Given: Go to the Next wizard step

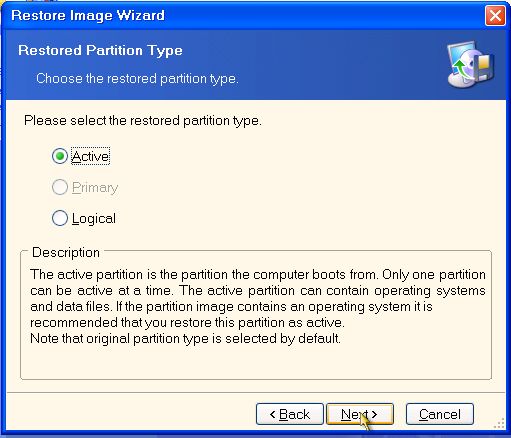Looking at the screenshot, I should (x=360, y=414).
